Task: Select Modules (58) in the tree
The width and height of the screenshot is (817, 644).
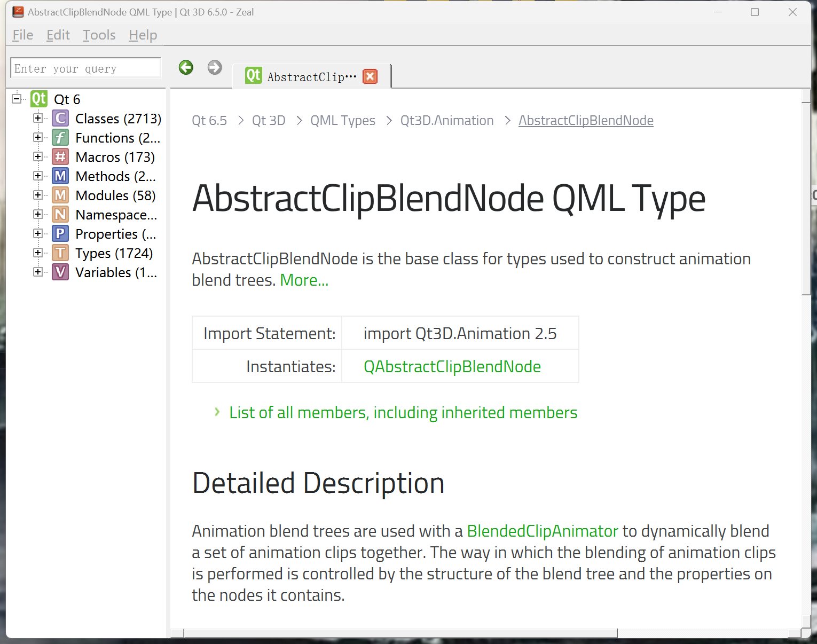Action: tap(115, 195)
